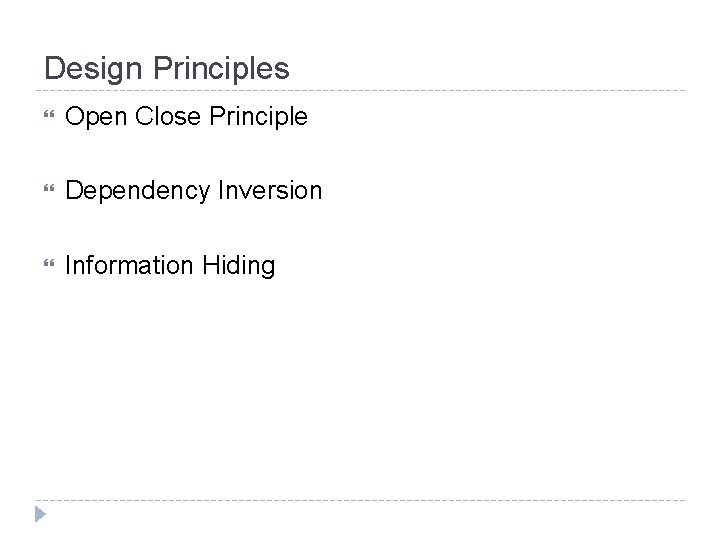Click the word "Close" in first bullet

click(168, 115)
